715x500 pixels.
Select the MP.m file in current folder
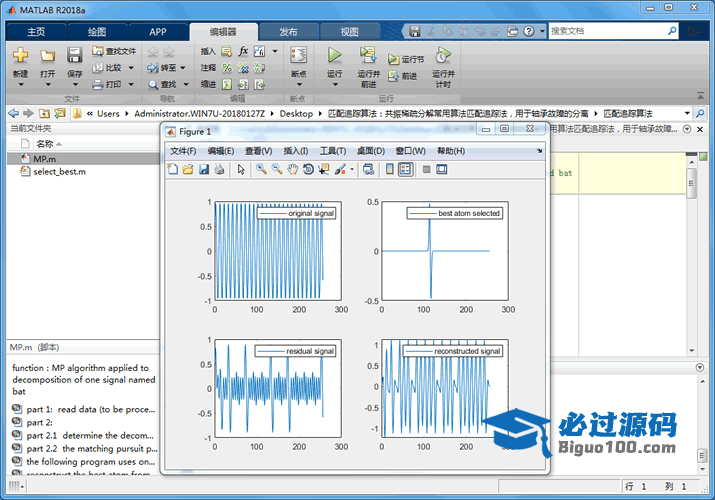82,159
